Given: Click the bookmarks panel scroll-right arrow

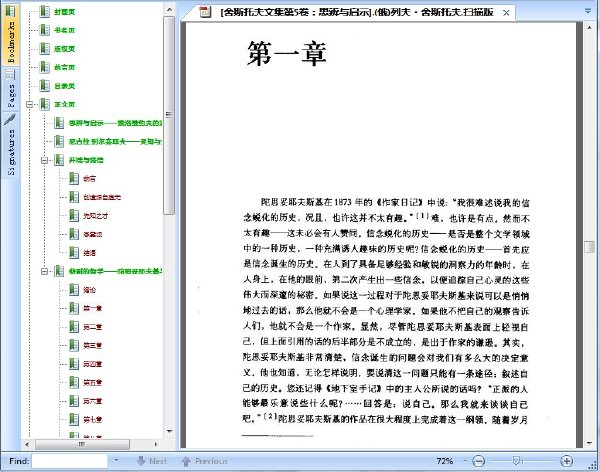Looking at the screenshot, I should click(x=156, y=444).
